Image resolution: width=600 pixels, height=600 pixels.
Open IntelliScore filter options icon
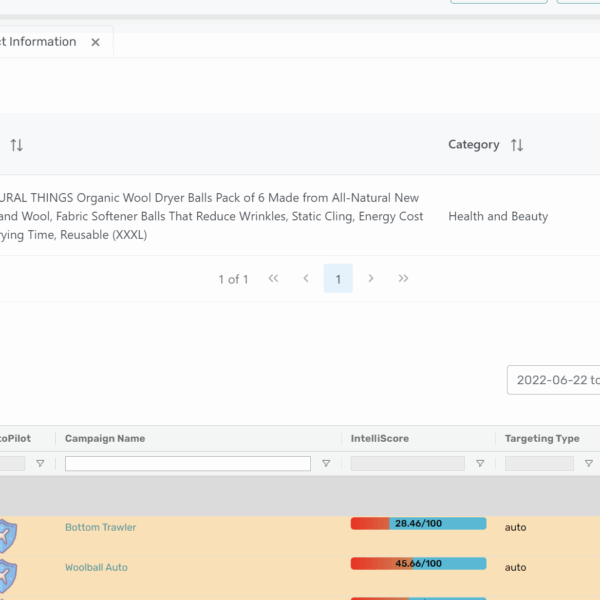point(480,463)
